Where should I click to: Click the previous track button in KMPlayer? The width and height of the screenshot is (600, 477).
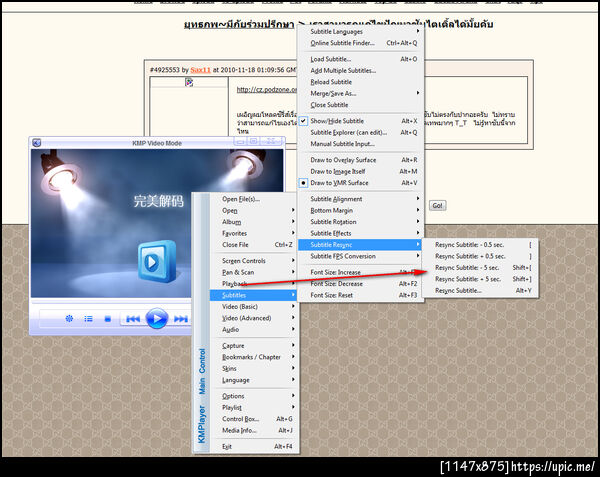133,319
